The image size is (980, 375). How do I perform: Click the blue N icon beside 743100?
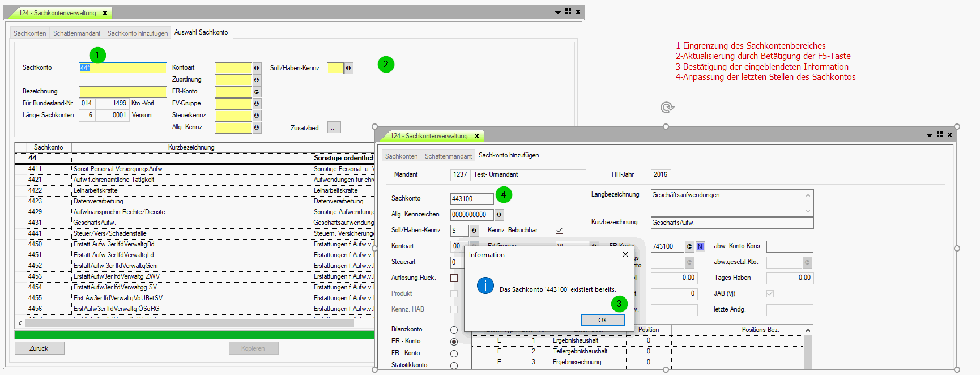pos(700,246)
